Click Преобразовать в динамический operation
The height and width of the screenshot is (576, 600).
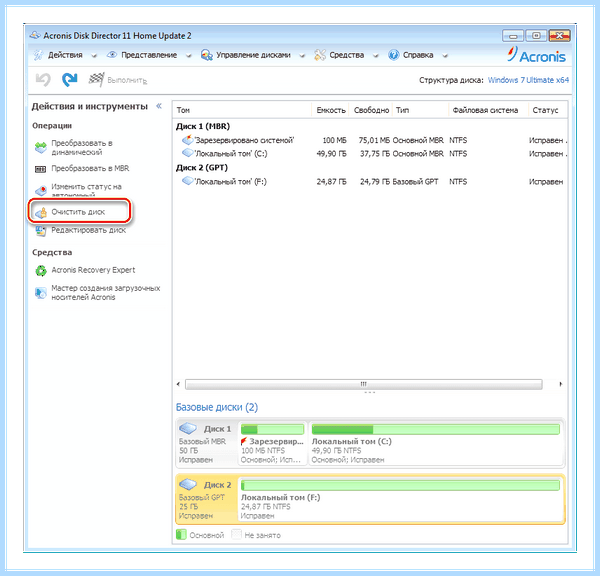[x=82, y=147]
